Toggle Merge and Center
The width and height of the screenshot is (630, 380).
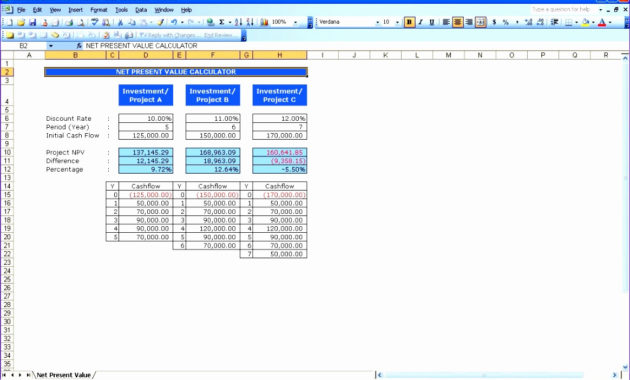(481, 22)
